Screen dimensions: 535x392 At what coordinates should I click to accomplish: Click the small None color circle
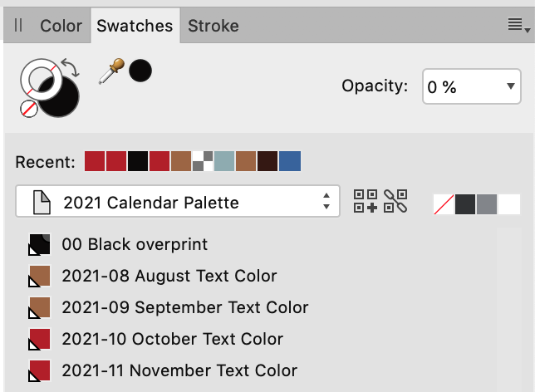(28, 109)
